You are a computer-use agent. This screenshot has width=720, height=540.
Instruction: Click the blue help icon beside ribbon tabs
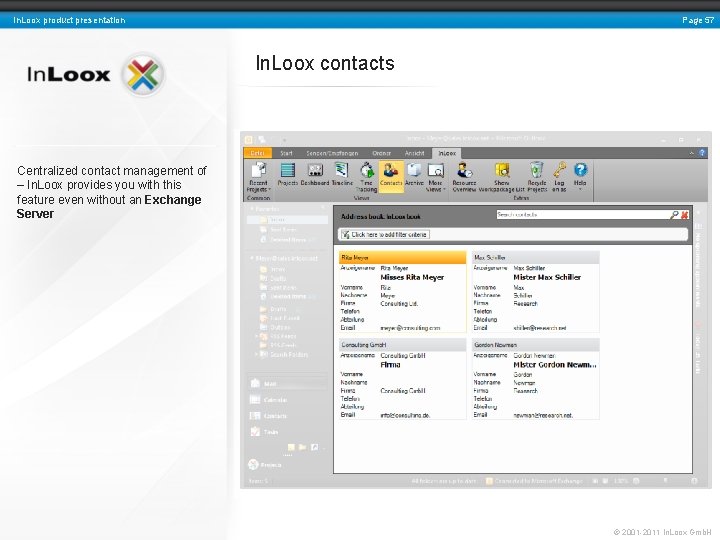pyautogui.click(x=702, y=153)
